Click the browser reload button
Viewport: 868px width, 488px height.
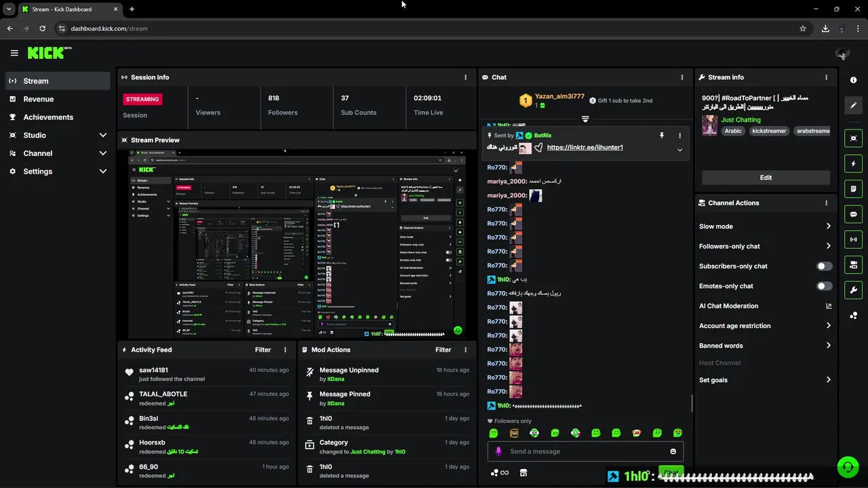[x=42, y=28]
